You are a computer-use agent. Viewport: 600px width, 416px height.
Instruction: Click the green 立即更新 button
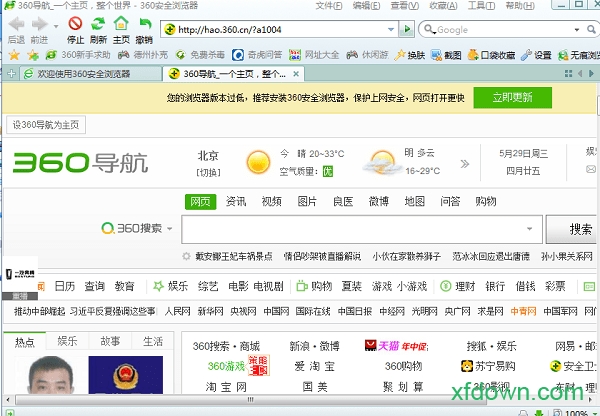point(511,97)
